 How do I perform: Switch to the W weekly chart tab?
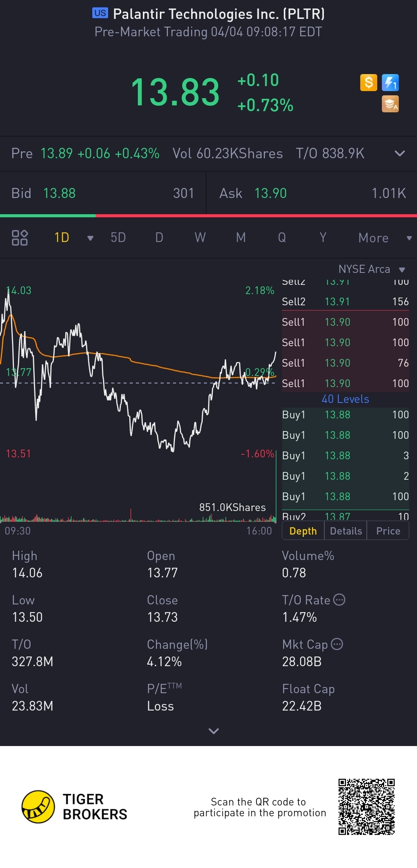tap(200, 237)
